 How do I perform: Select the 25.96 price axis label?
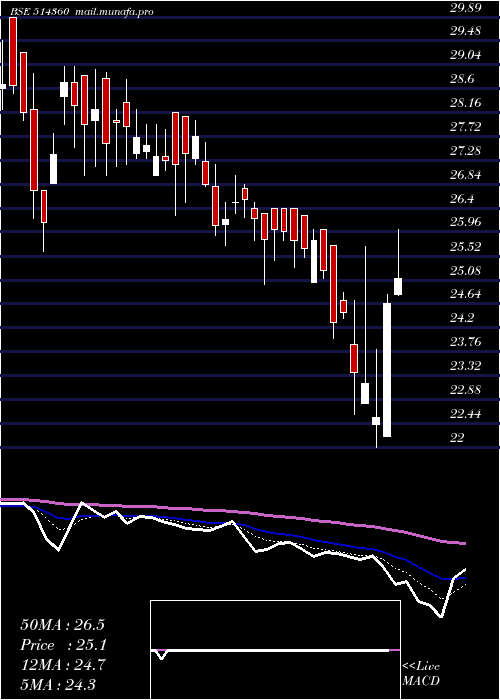[x=466, y=222]
